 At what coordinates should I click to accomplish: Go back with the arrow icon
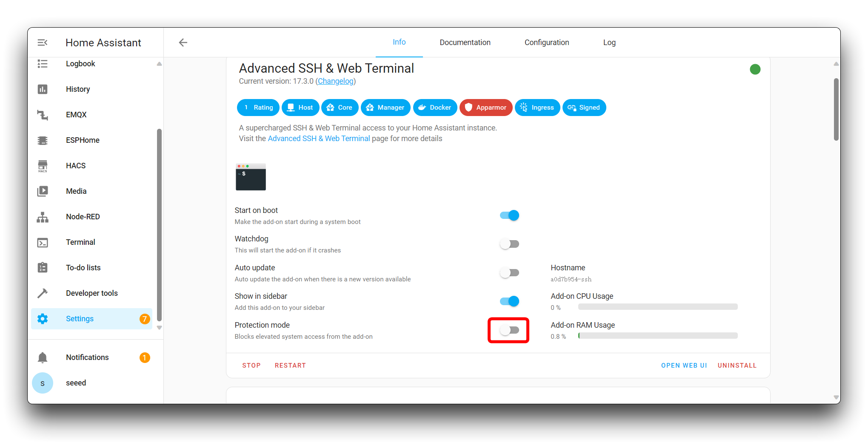(x=183, y=43)
